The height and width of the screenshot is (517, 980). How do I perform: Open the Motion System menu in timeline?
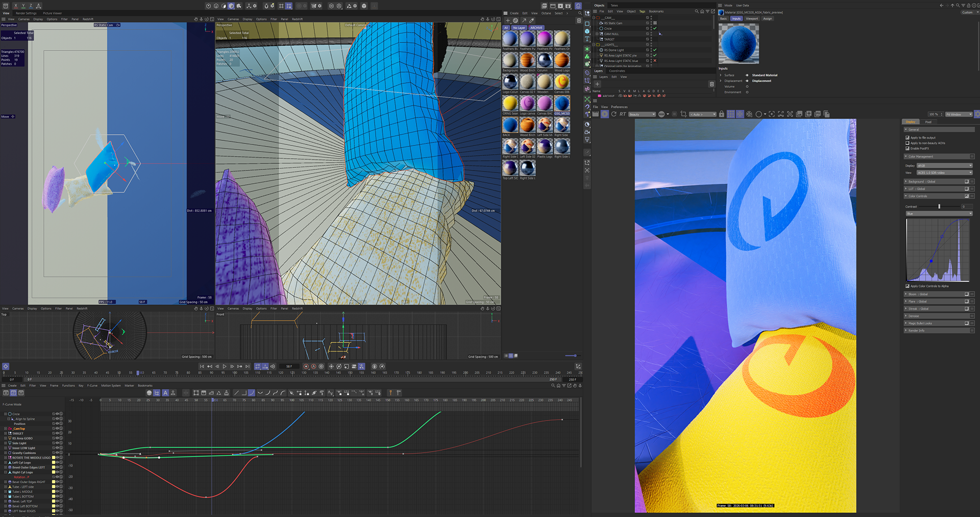click(111, 385)
